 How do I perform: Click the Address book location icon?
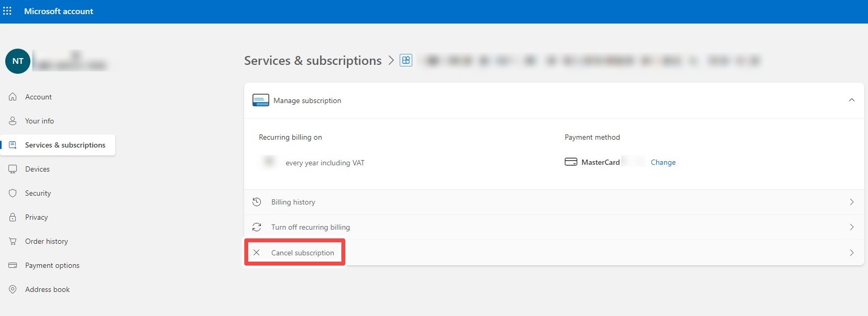tap(13, 289)
